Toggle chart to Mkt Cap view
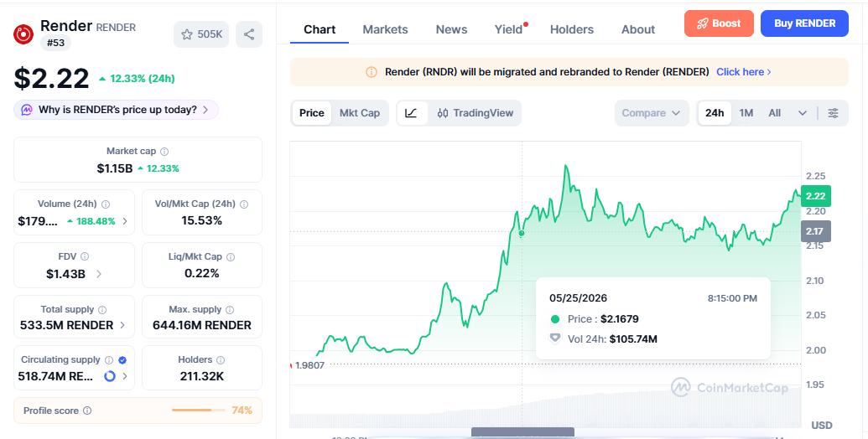Image resolution: width=868 pixels, height=439 pixels. [x=360, y=113]
